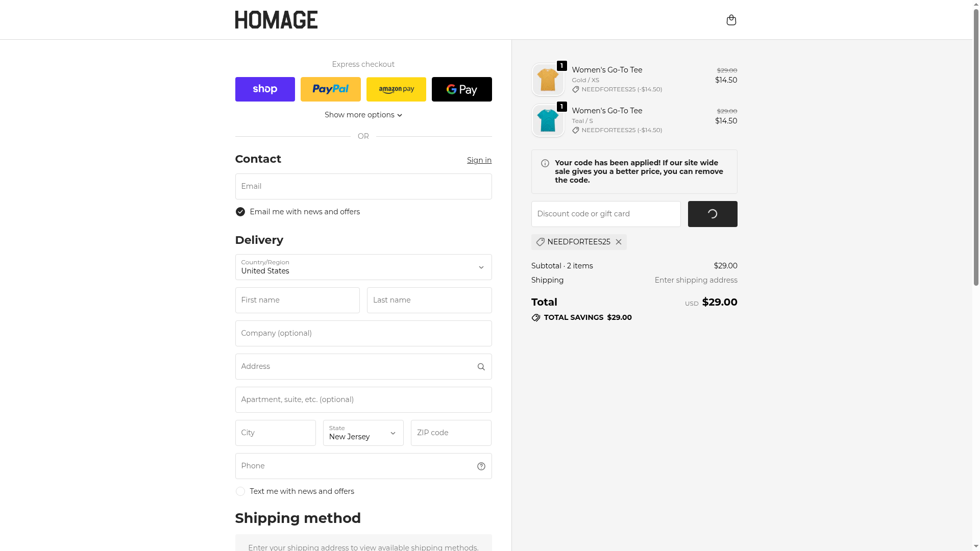980x551 pixels.
Task: Choose Amazon Pay express checkout
Action: [x=396, y=89]
